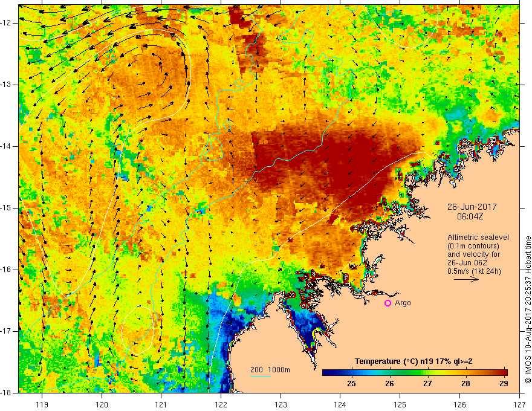This screenshot has height=411, width=532.
Task: Click the cyan depth contour legend line
Action: click(261, 376)
